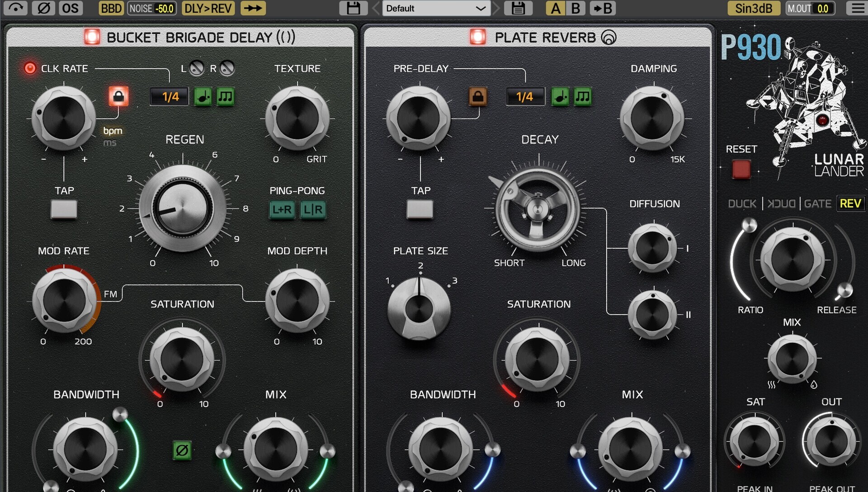The height and width of the screenshot is (492, 868).
Task: Click the CLK RATE knob
Action: (x=64, y=118)
